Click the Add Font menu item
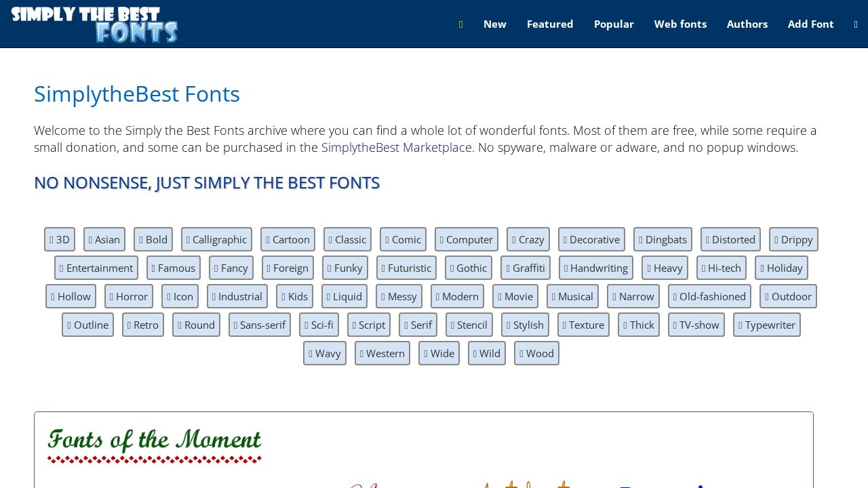Image resolution: width=868 pixels, height=488 pixels. 810,24
